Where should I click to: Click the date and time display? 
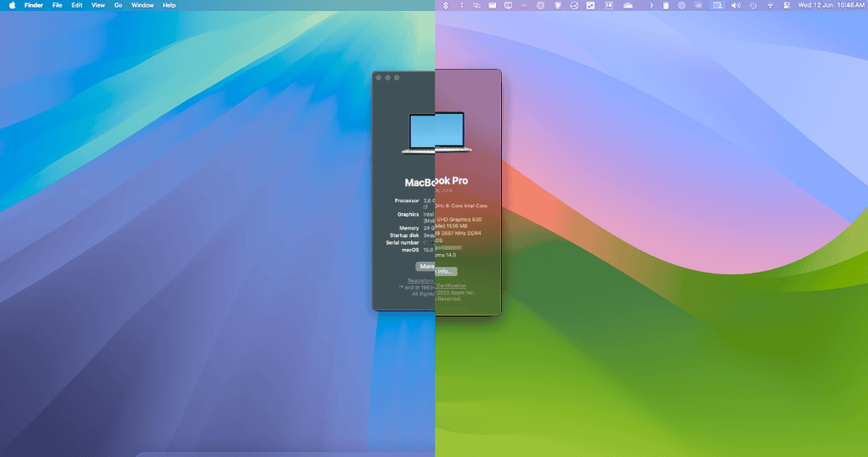[x=831, y=5]
